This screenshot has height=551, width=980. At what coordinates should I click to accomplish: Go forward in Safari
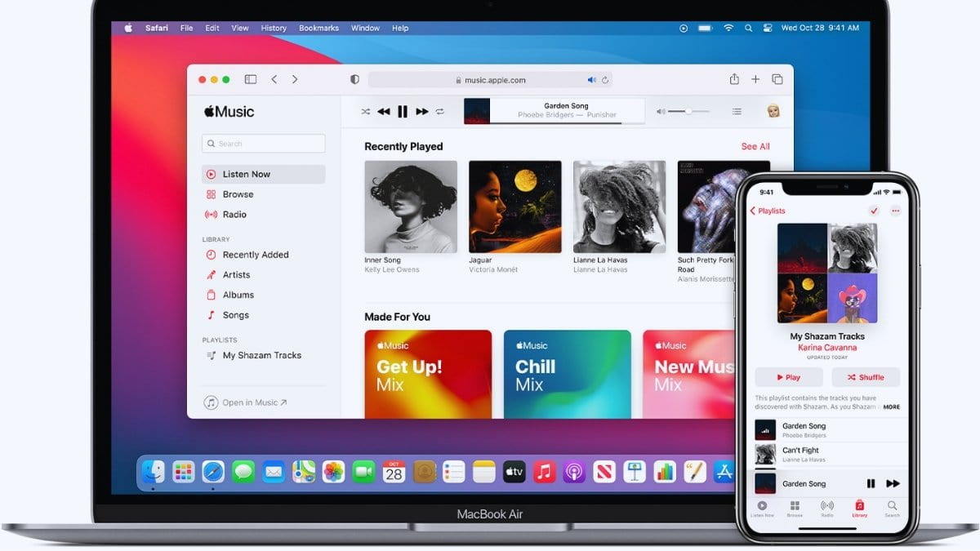pyautogui.click(x=295, y=79)
